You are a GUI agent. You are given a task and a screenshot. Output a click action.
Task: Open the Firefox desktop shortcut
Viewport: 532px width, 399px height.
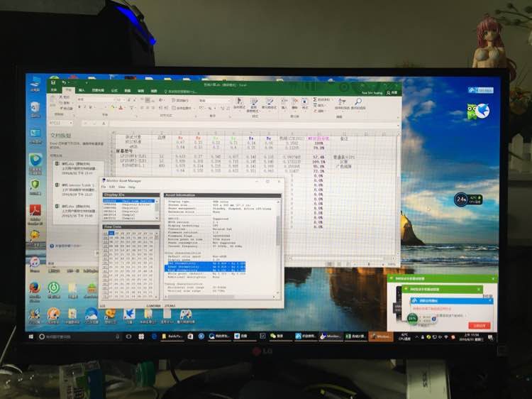tap(35, 290)
